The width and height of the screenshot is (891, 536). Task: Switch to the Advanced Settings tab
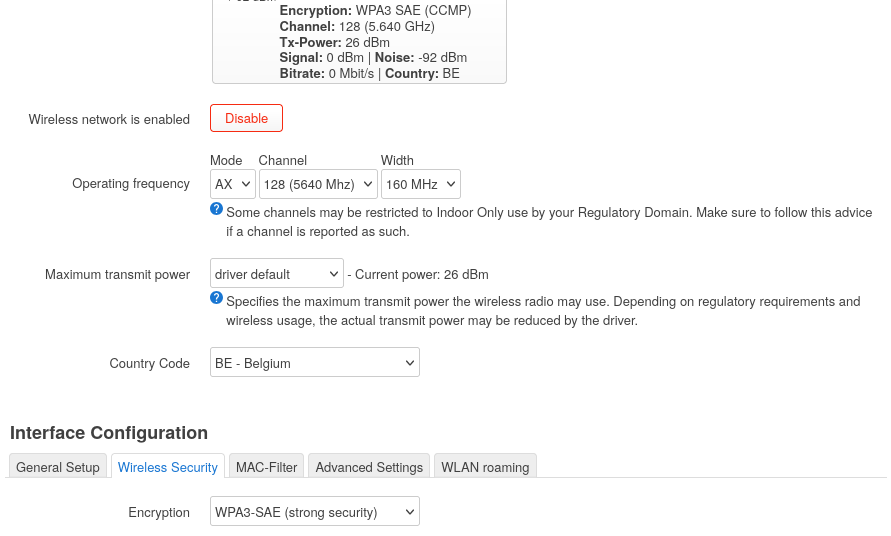[369, 467]
